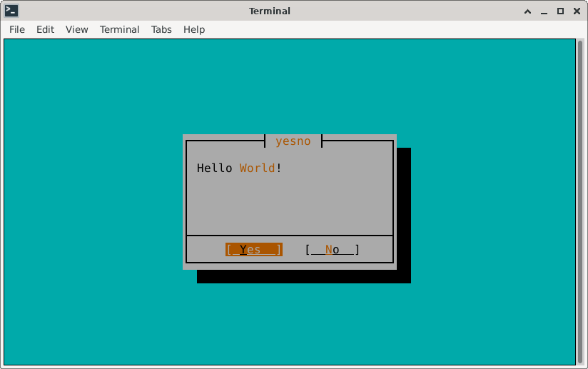
Task: Open the File menu
Action: coord(17,29)
